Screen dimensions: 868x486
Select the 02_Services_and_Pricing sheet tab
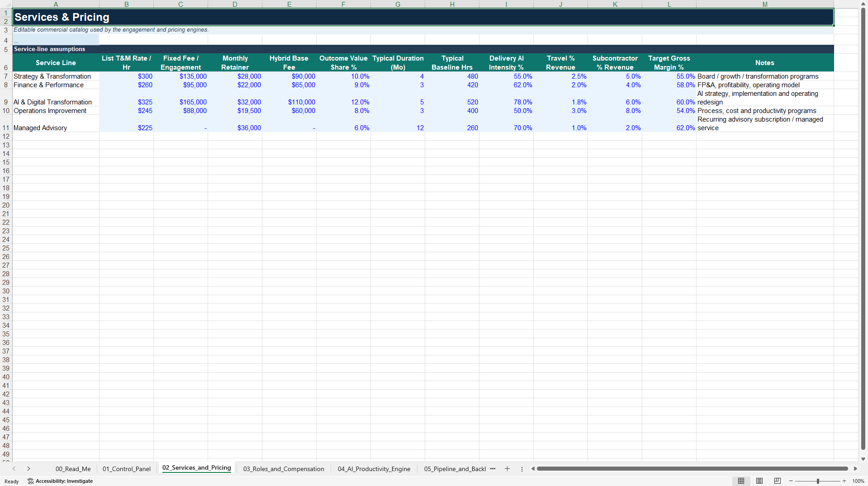coord(196,468)
